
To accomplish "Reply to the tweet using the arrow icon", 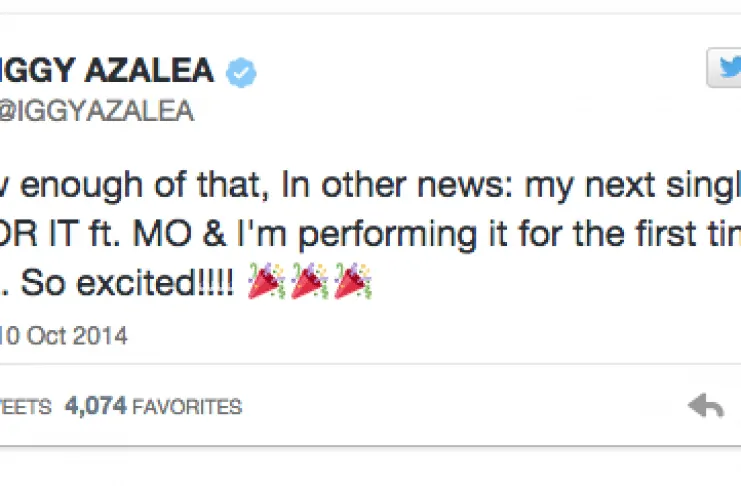I will [706, 406].
